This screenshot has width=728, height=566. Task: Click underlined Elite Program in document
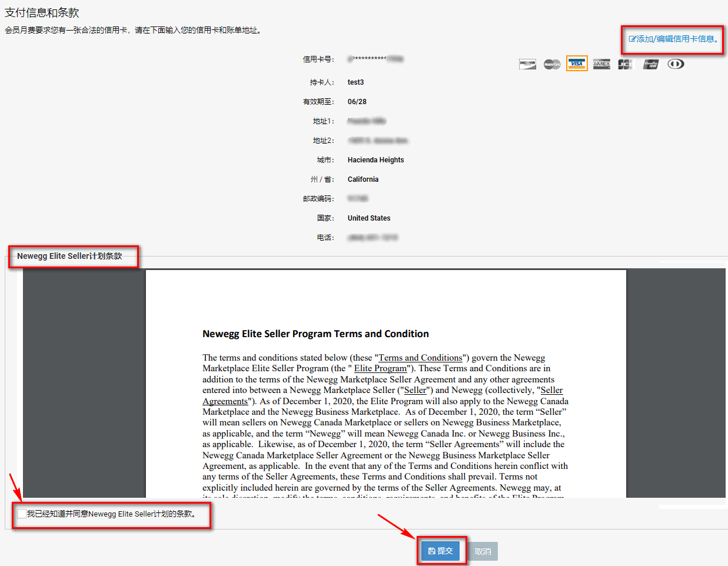(x=380, y=368)
